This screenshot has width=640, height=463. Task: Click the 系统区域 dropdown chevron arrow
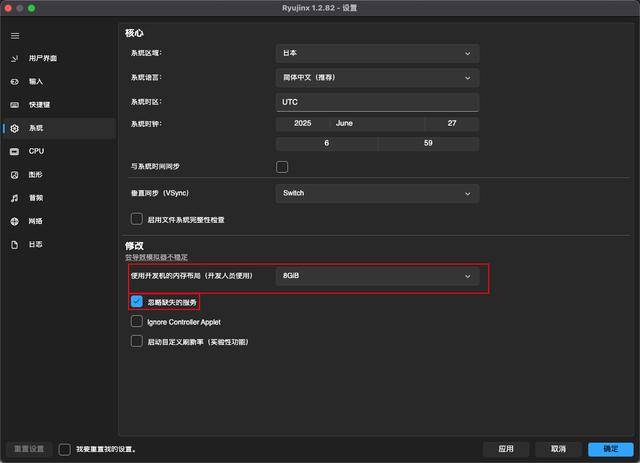468,53
